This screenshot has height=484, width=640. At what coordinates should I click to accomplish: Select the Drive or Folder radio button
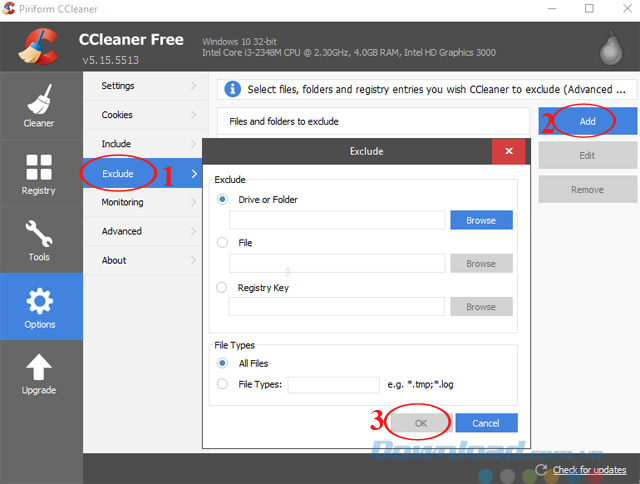(222, 199)
